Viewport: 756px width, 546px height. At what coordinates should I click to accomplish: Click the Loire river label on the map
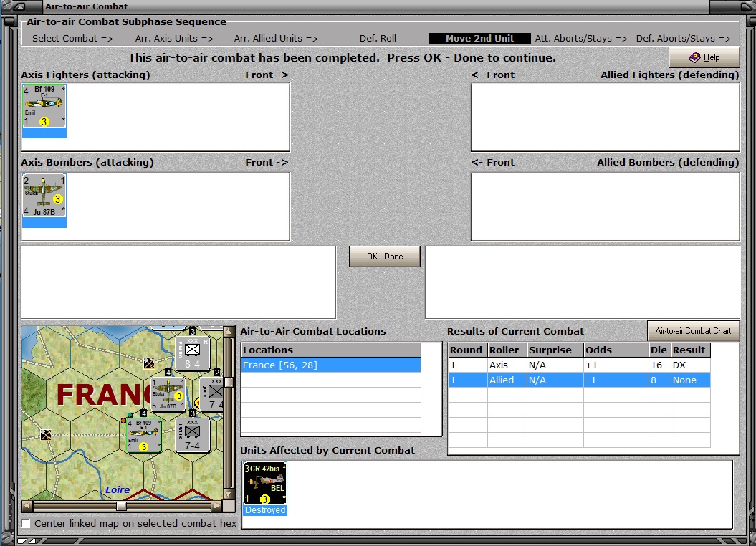118,489
